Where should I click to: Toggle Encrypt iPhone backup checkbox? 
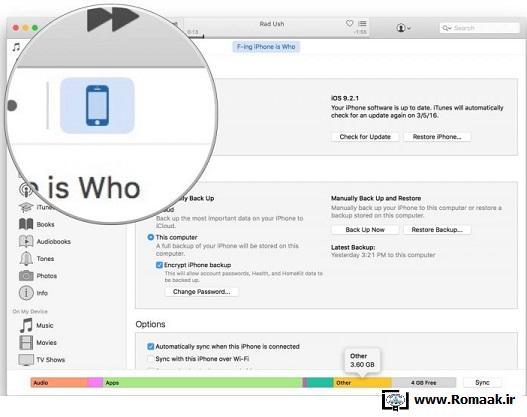159,265
